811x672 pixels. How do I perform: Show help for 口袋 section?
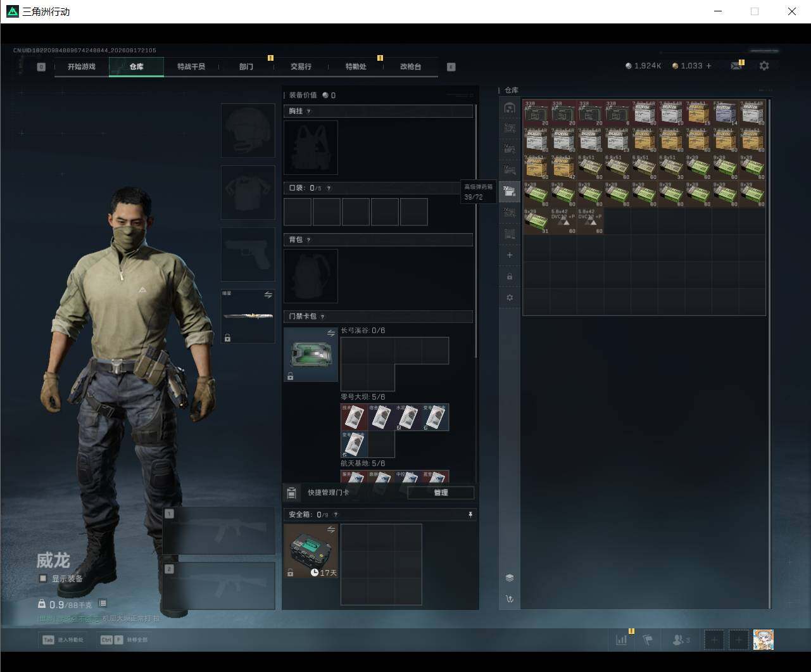click(x=329, y=188)
